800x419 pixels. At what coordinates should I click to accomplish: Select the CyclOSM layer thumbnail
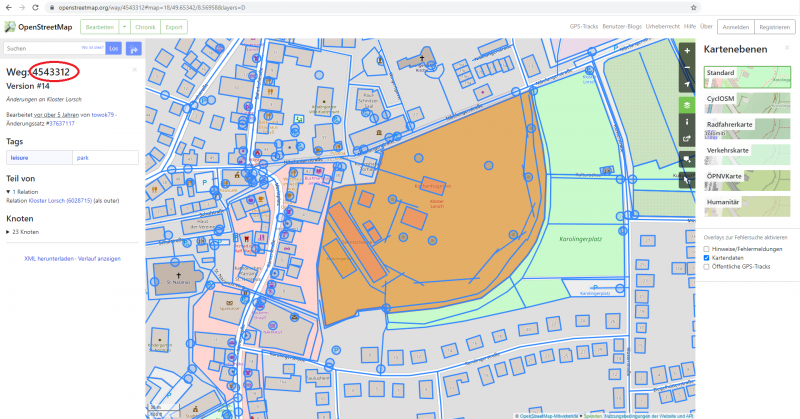pyautogui.click(x=746, y=100)
